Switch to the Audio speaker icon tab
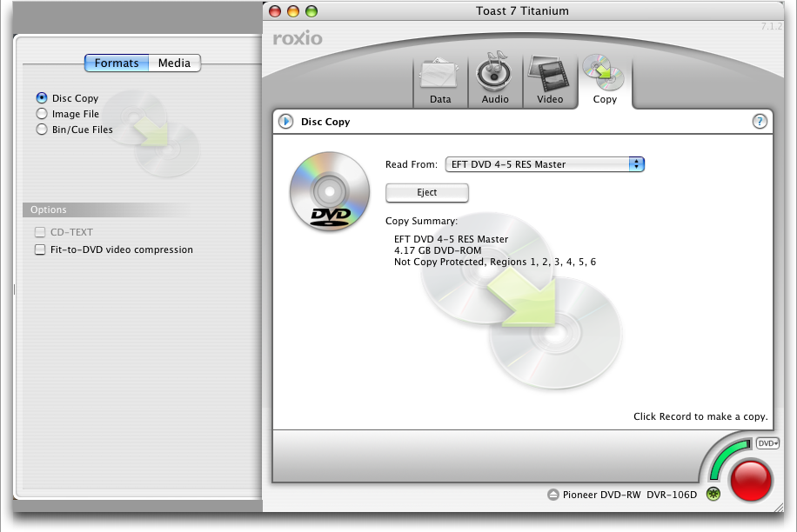 click(x=494, y=73)
